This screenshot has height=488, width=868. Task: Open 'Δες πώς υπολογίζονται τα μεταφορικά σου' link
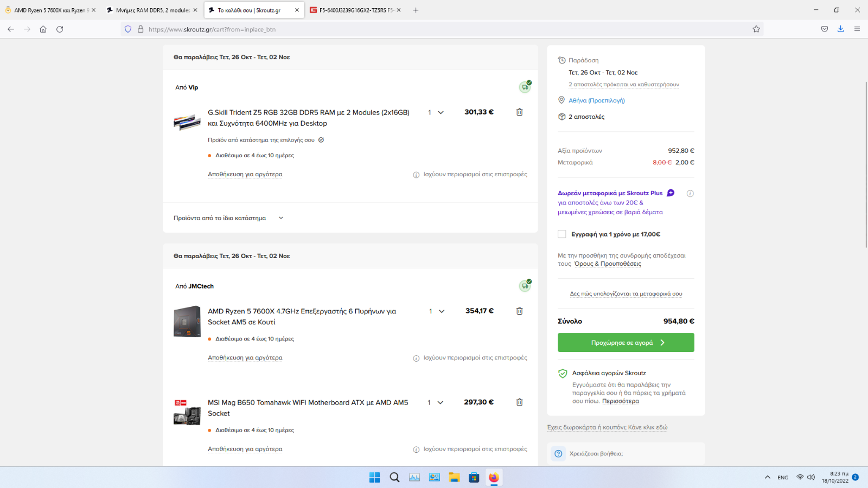click(x=626, y=294)
